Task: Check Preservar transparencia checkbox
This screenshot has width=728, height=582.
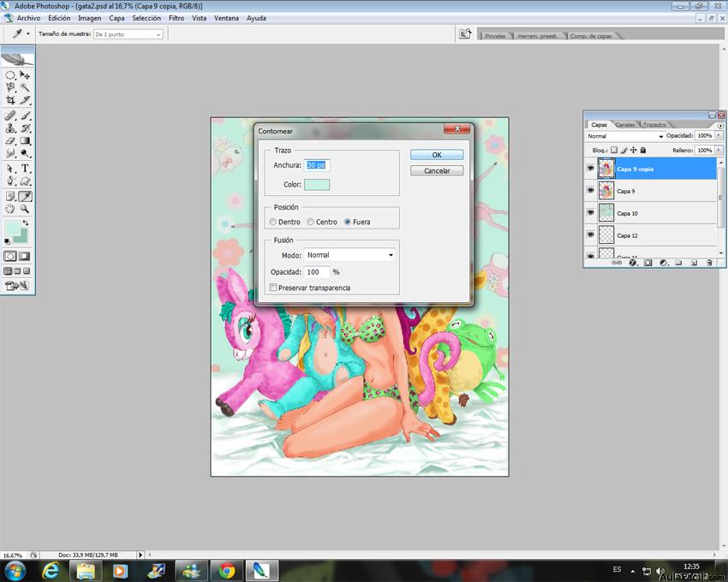Action: point(273,288)
